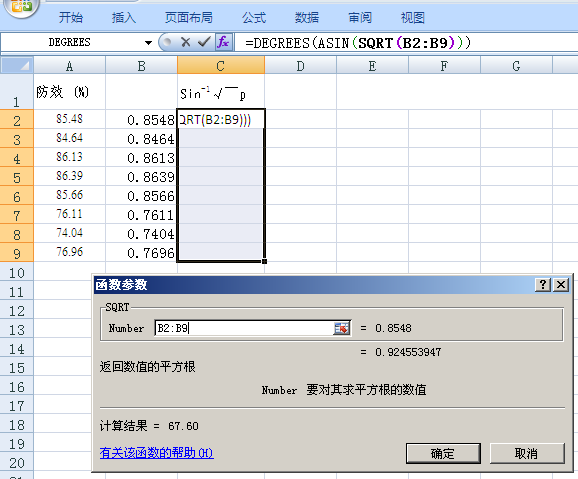
Task: Open Insert Function via the fx icon
Action: (x=223, y=42)
